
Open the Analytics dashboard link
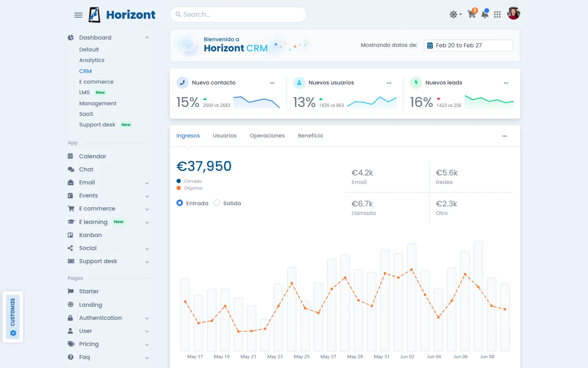[x=92, y=60]
